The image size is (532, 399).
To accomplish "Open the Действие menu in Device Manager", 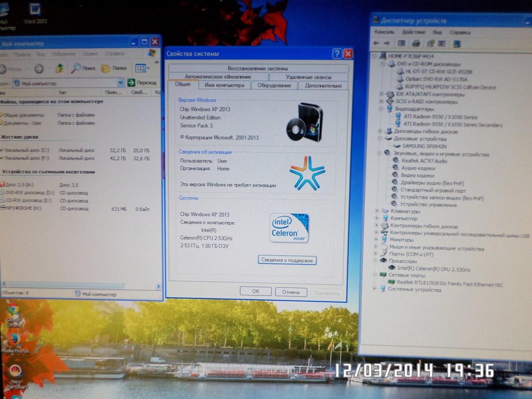I will 413,32.
